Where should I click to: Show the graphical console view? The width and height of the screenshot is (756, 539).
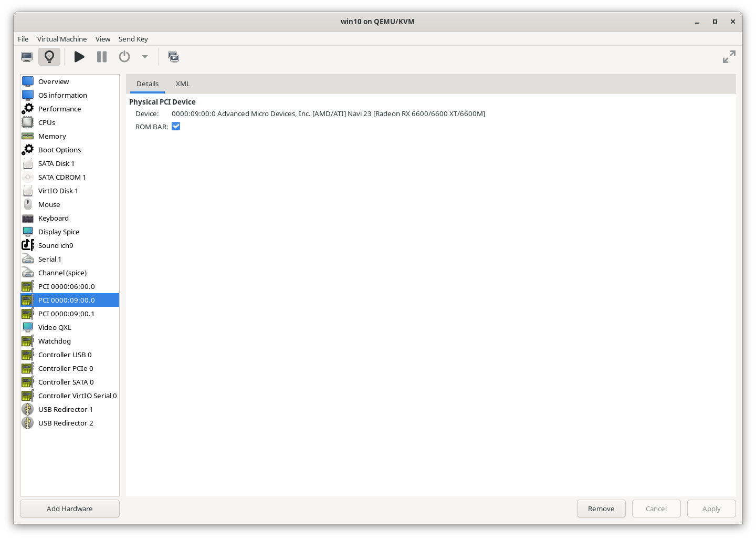click(x=27, y=57)
